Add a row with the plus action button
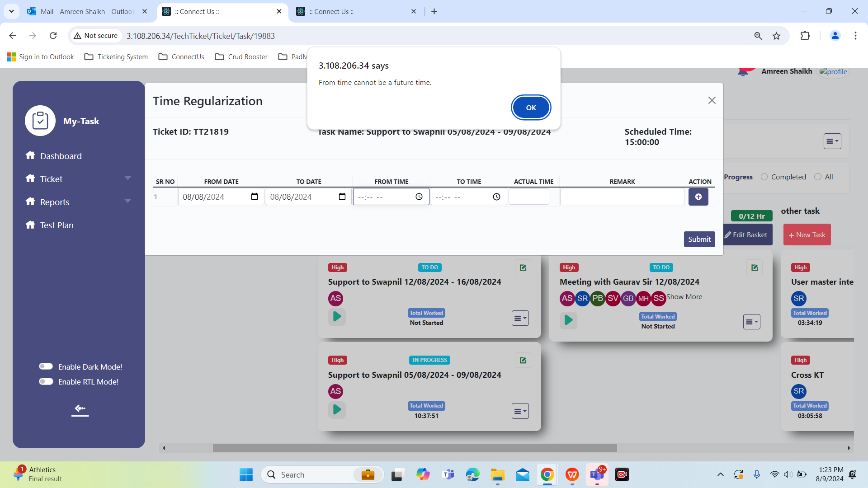 (x=698, y=197)
